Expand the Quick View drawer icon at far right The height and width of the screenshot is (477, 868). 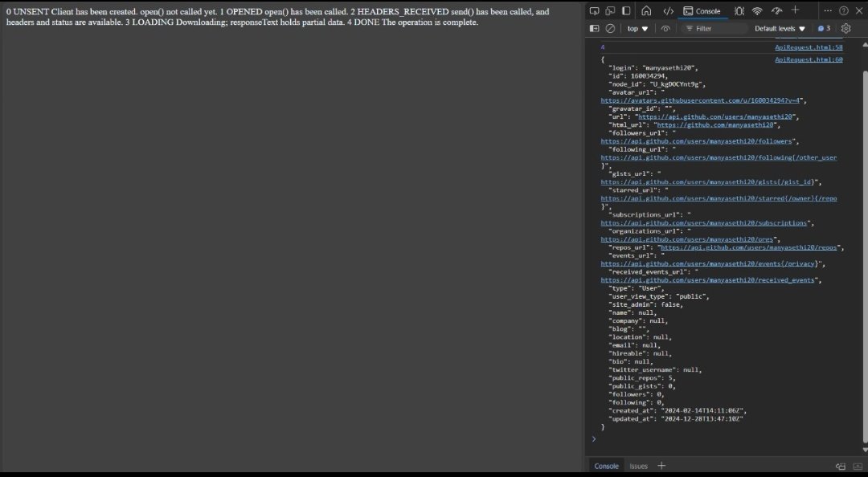(x=858, y=467)
